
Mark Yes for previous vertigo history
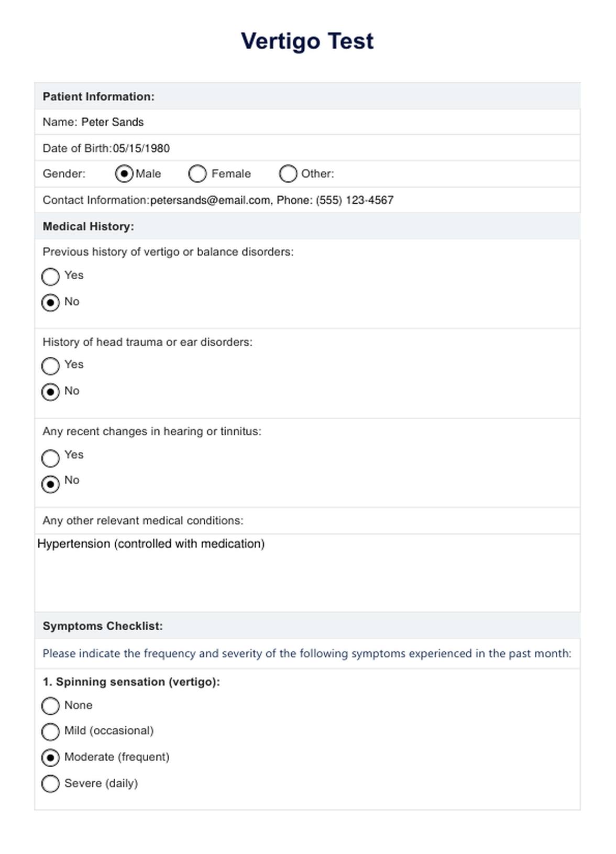click(x=50, y=277)
